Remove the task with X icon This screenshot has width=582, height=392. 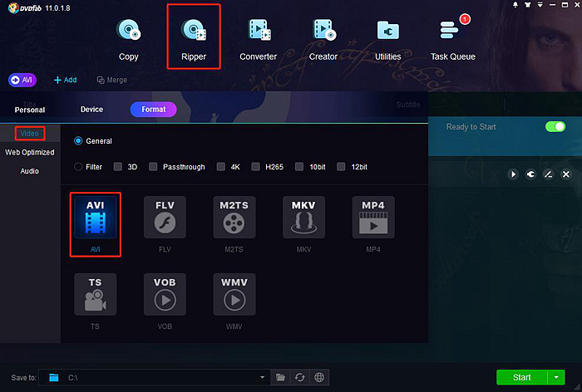pyautogui.click(x=566, y=174)
